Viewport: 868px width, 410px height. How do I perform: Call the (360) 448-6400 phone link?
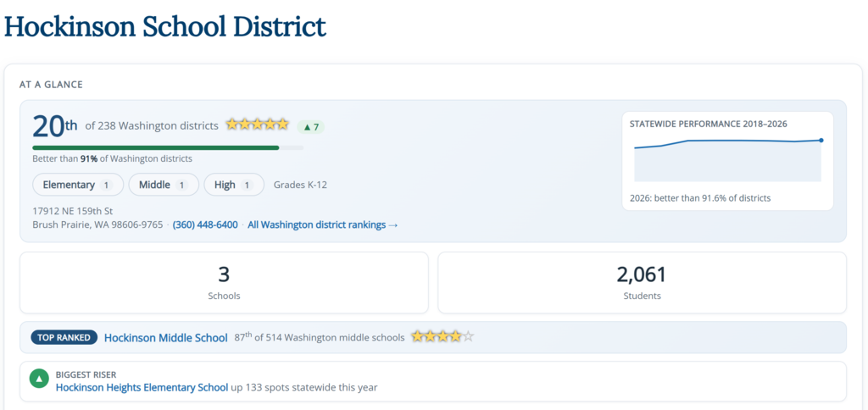click(x=205, y=224)
